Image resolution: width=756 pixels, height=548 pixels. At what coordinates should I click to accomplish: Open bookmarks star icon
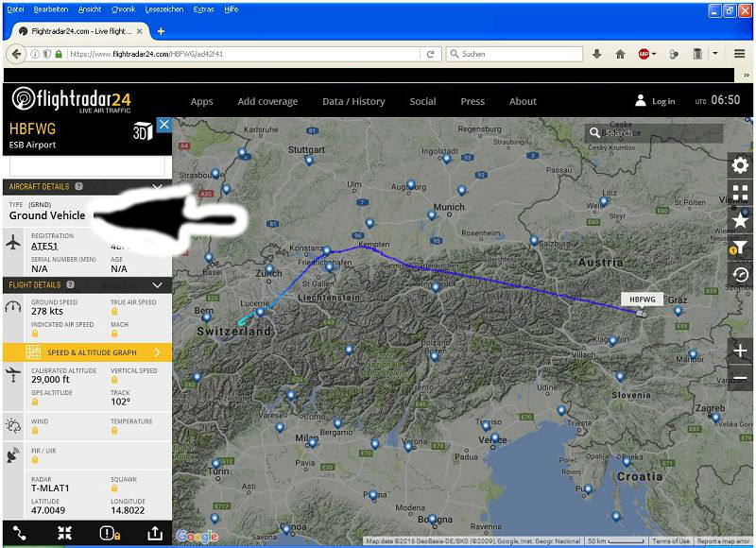[740, 220]
